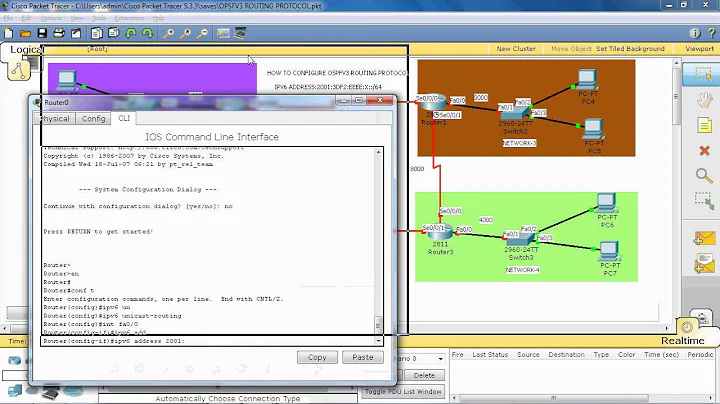Viewport: 720px width, 404px height.
Task: Select the Delete red X tool
Action: (x=704, y=151)
